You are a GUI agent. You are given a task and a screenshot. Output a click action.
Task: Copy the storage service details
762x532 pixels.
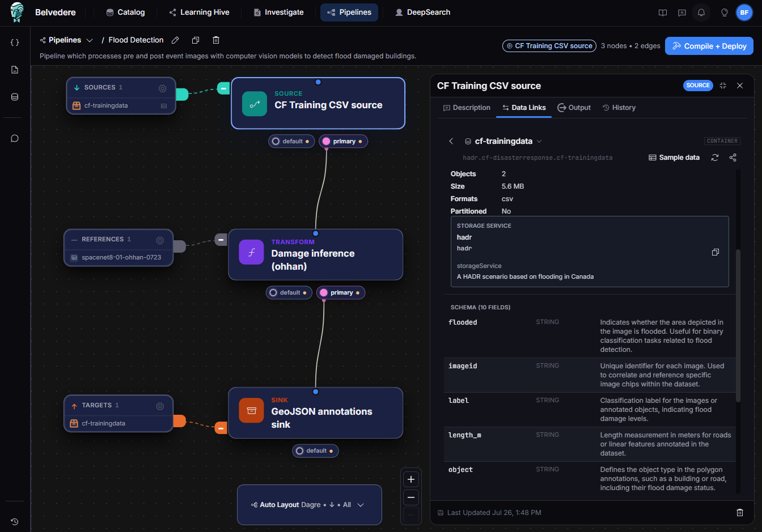(716, 252)
